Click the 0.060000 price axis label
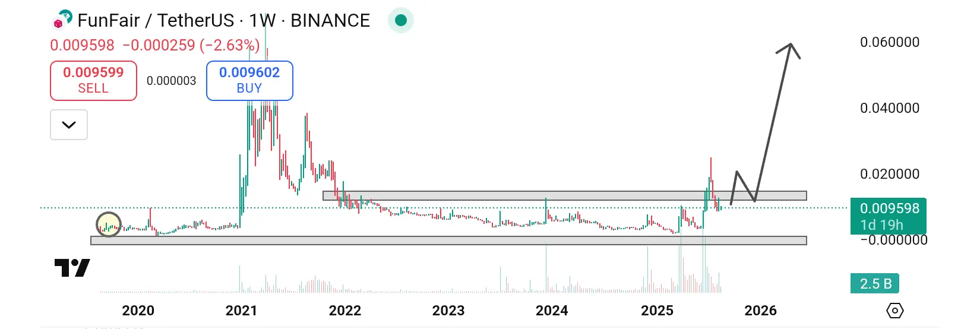This screenshot has height=329, width=980. pyautogui.click(x=890, y=42)
